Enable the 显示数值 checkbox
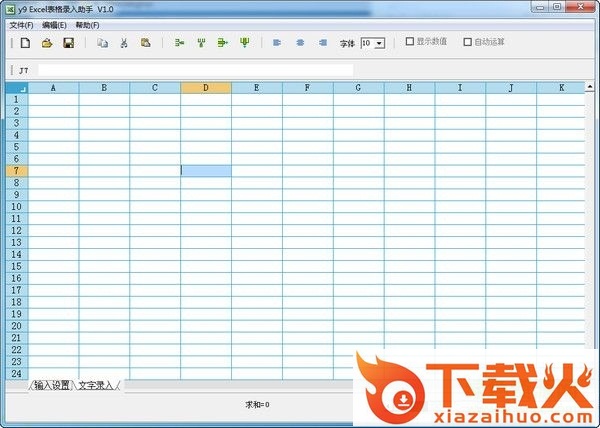This screenshot has width=600, height=428. 410,42
